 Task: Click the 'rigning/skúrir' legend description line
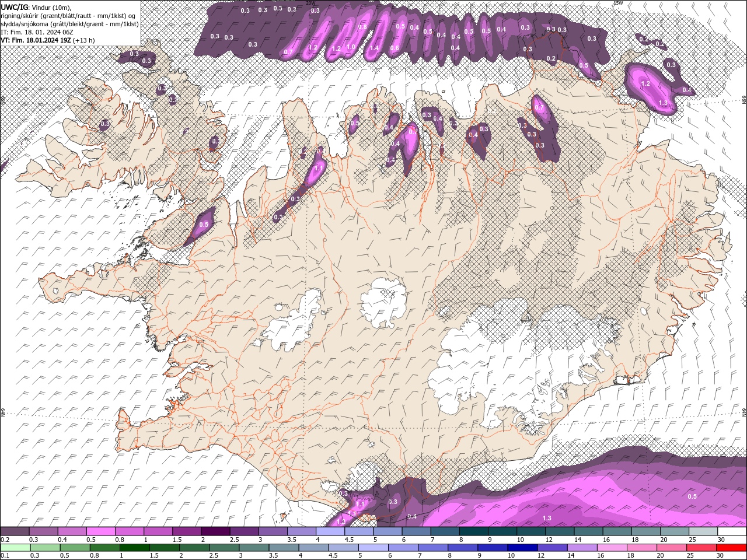[x=69, y=16]
